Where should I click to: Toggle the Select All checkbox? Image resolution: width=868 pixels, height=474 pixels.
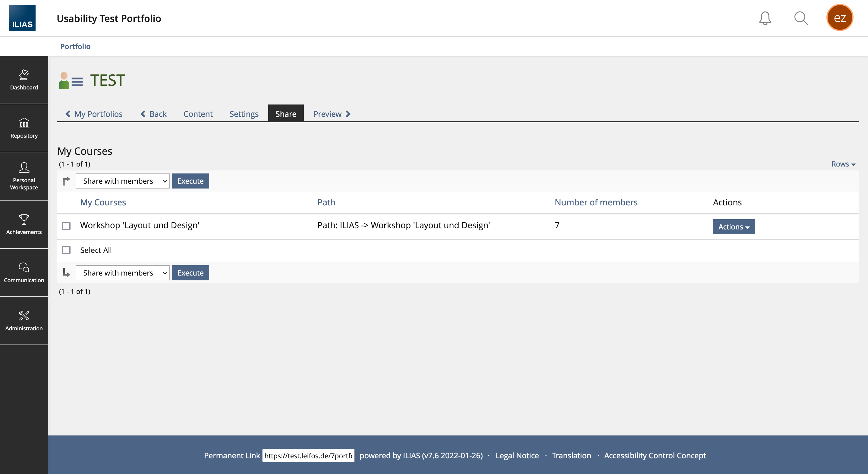click(x=66, y=250)
